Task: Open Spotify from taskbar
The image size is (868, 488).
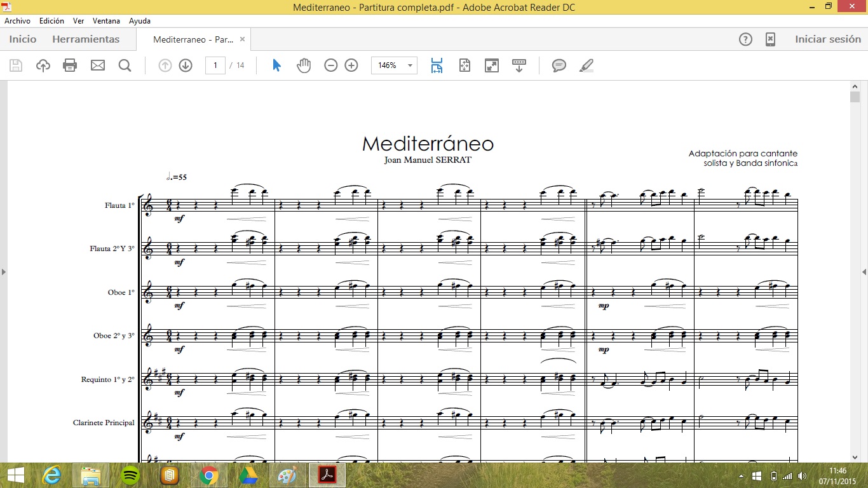Action: 131,475
